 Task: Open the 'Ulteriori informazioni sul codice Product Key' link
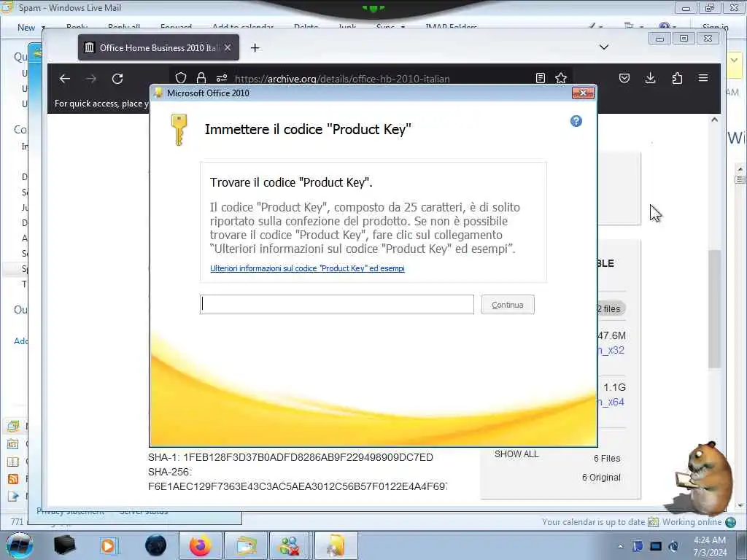point(307,268)
